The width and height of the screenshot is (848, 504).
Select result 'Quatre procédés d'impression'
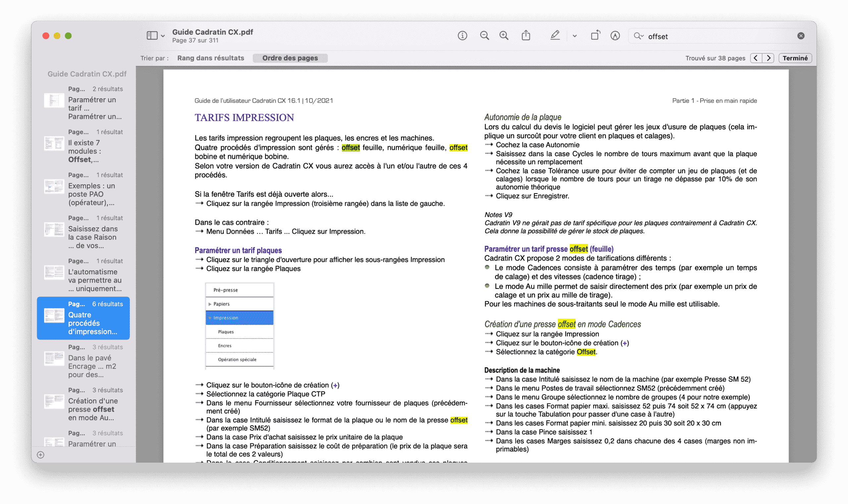[x=83, y=318]
